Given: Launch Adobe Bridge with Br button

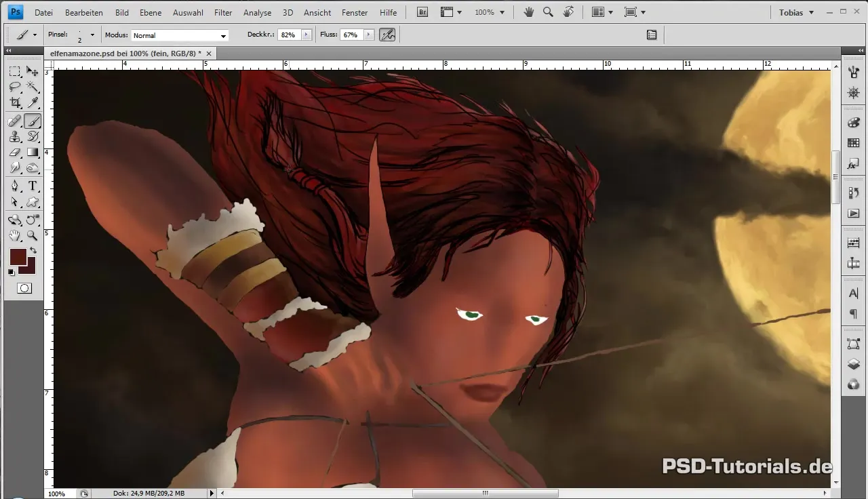Looking at the screenshot, I should coord(422,12).
